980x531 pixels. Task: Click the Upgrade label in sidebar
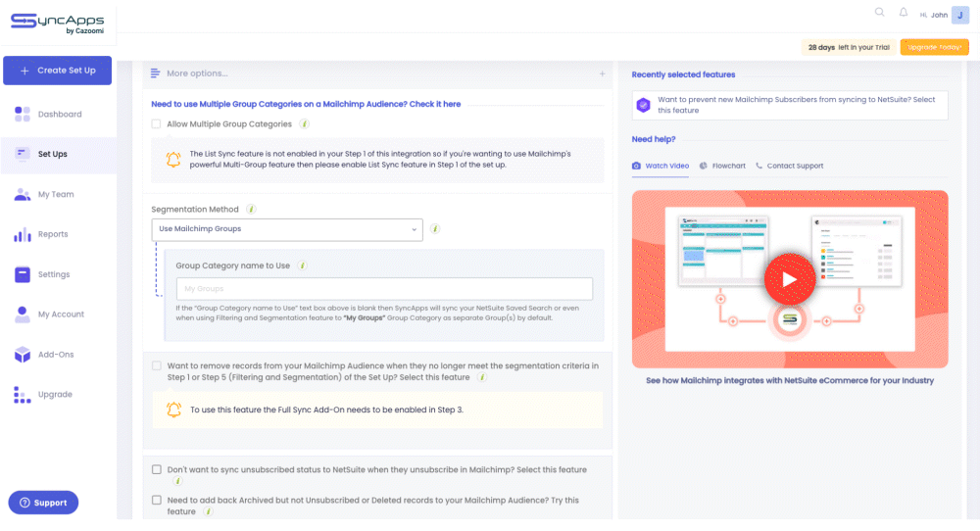click(55, 394)
